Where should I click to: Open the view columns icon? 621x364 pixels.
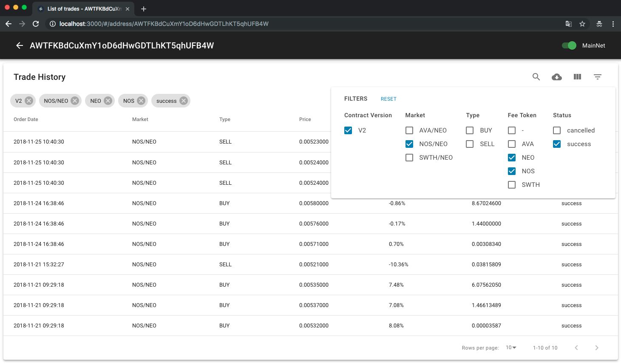pyautogui.click(x=577, y=77)
